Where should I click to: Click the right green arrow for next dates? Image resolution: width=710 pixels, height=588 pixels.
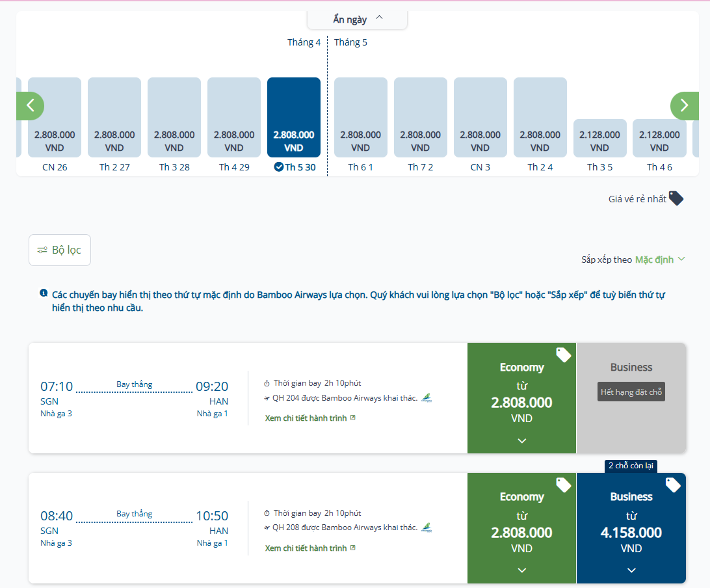(x=683, y=105)
